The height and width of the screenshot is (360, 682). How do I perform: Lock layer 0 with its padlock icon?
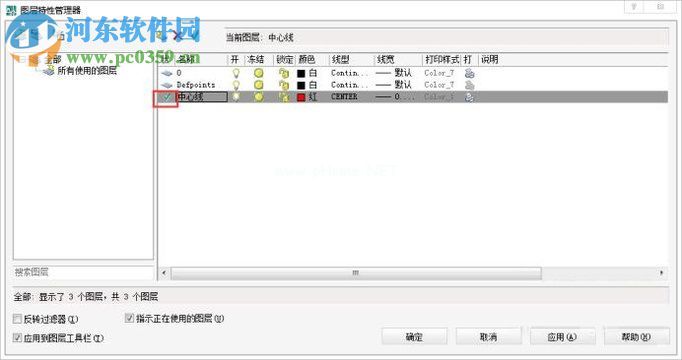284,73
